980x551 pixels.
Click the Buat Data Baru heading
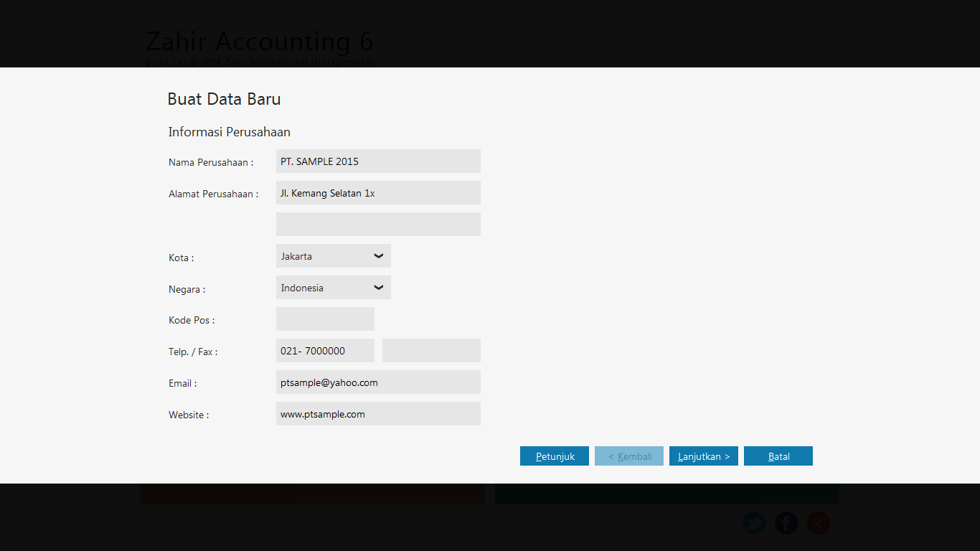pos(224,99)
